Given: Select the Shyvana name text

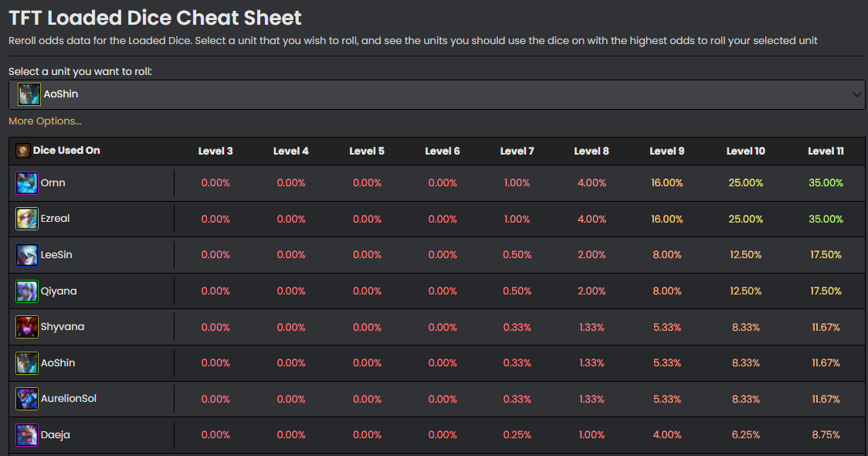Looking at the screenshot, I should [x=63, y=327].
